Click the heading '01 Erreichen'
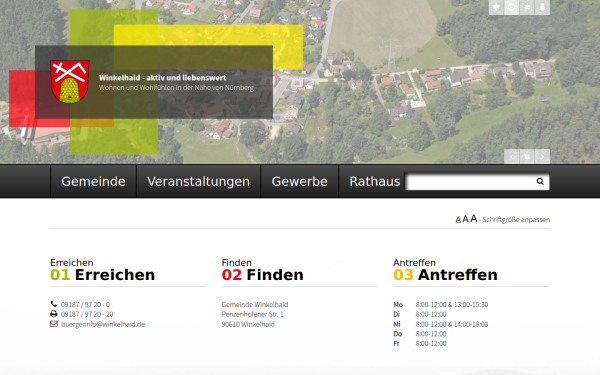600x375 pixels. click(103, 275)
